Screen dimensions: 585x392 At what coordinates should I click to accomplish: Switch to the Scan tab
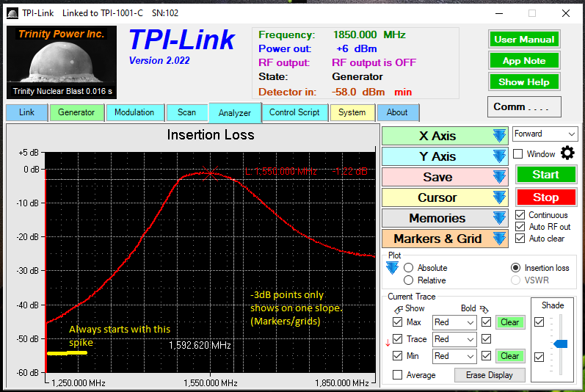pos(186,112)
